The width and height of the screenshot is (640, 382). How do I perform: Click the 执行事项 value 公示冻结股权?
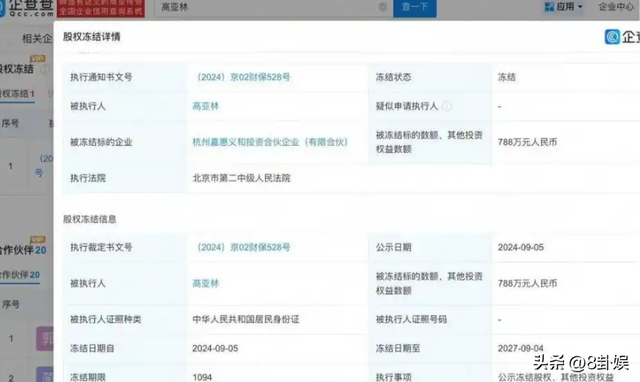pos(556,378)
